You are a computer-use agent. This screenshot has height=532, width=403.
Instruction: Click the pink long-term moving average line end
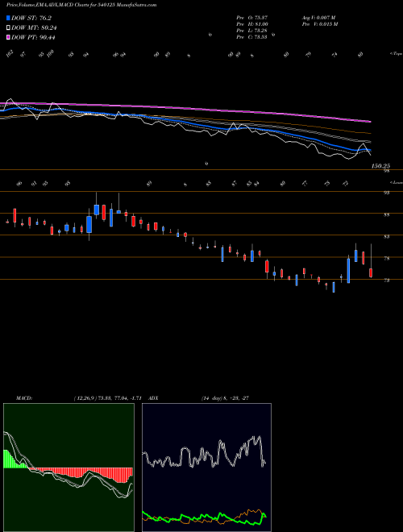[x=370, y=121]
